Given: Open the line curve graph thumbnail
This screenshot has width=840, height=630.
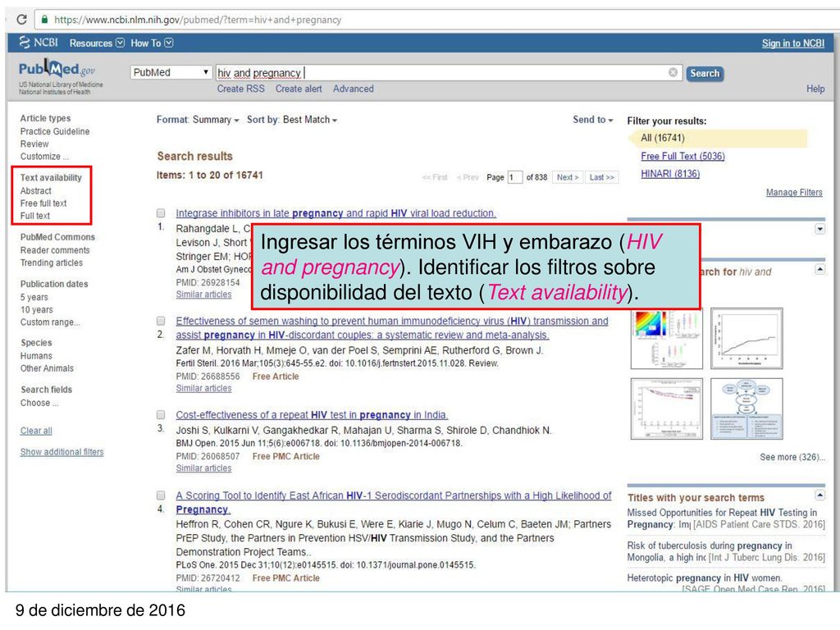Looking at the screenshot, I should pyautogui.click(x=746, y=339).
